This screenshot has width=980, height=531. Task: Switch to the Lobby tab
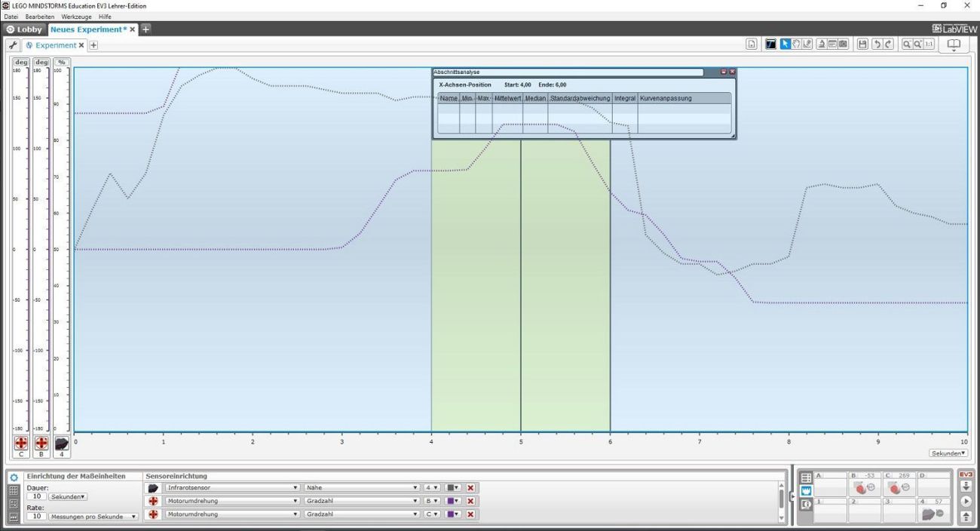pos(24,29)
